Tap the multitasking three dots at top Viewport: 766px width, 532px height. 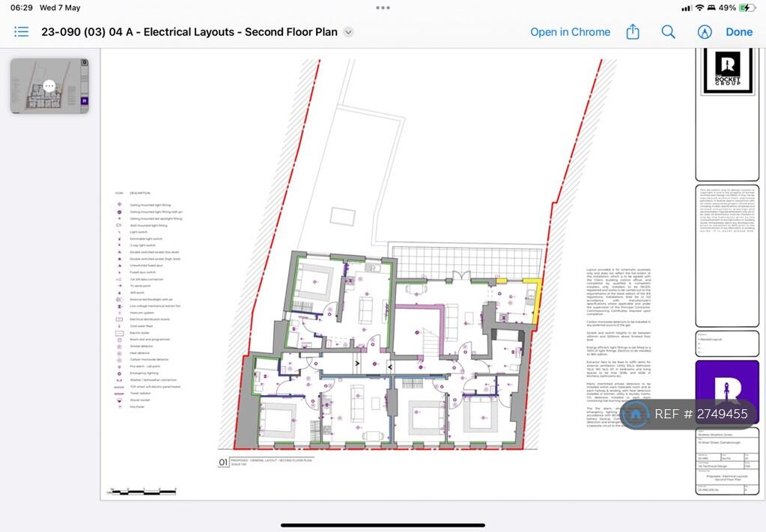coord(383,7)
